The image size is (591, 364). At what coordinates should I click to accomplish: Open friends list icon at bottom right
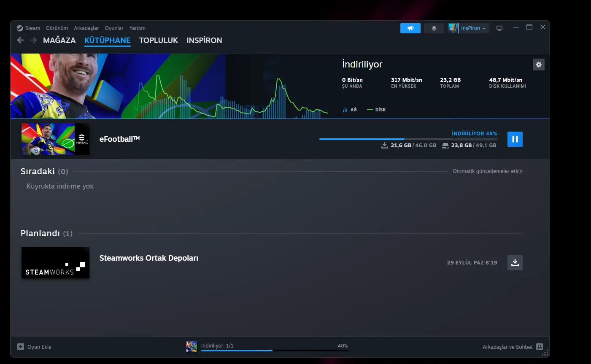[540, 347]
